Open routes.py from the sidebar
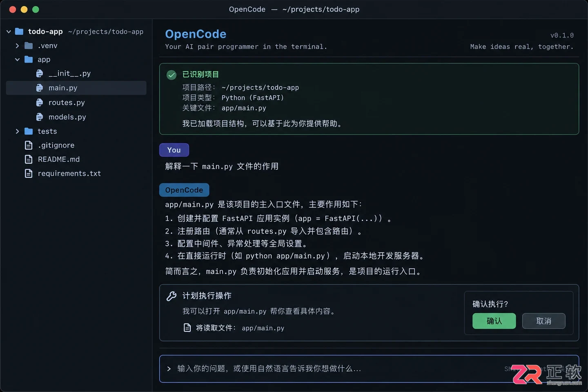 67,102
